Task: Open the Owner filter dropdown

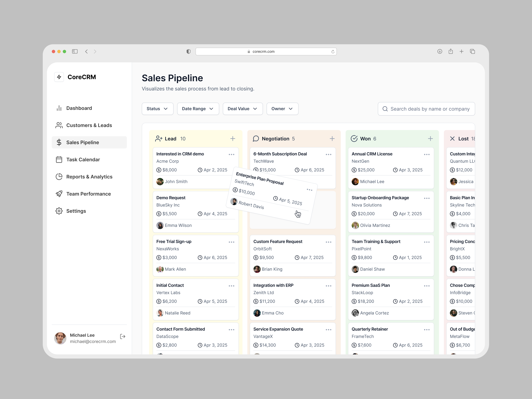Action: [282, 109]
